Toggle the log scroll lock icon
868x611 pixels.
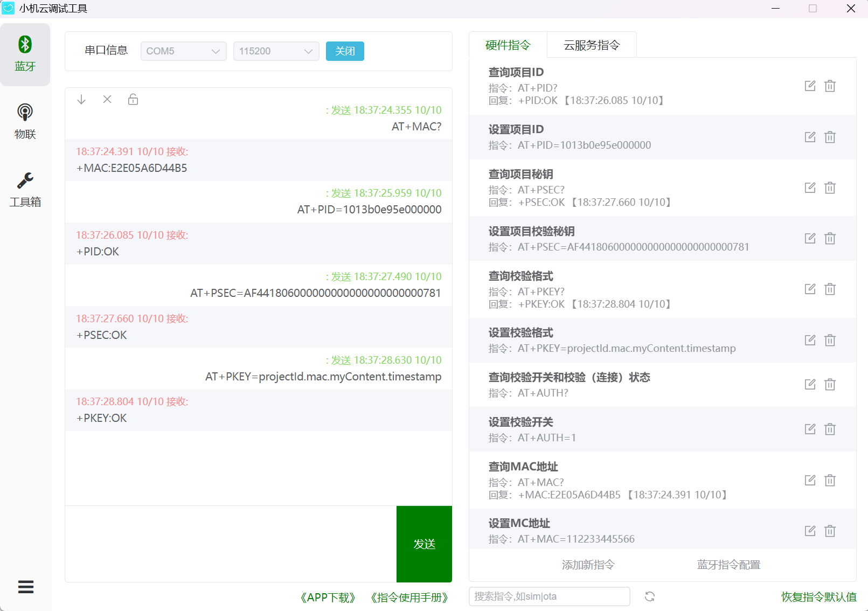[133, 100]
